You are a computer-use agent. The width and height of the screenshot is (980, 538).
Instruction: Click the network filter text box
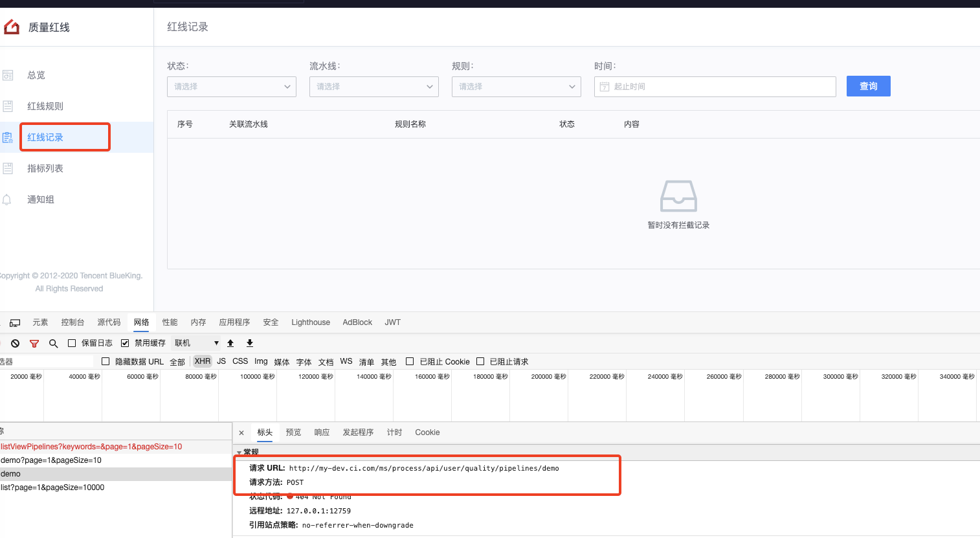click(47, 361)
